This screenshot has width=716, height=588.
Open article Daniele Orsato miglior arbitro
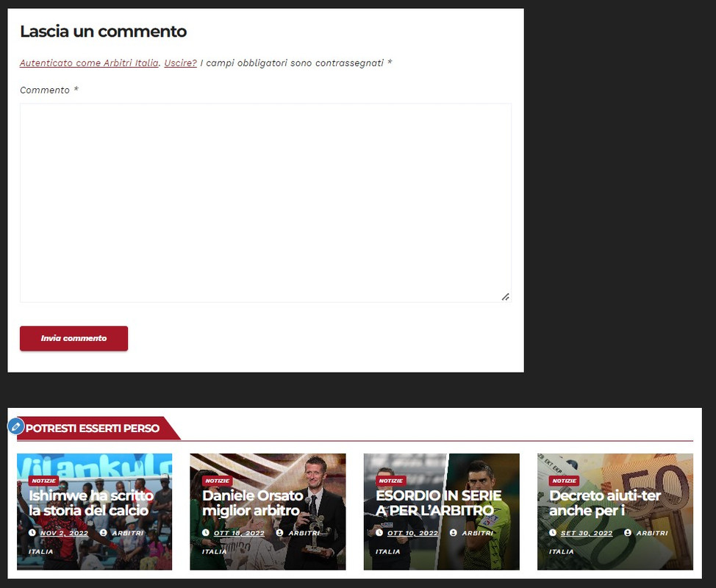point(253,503)
